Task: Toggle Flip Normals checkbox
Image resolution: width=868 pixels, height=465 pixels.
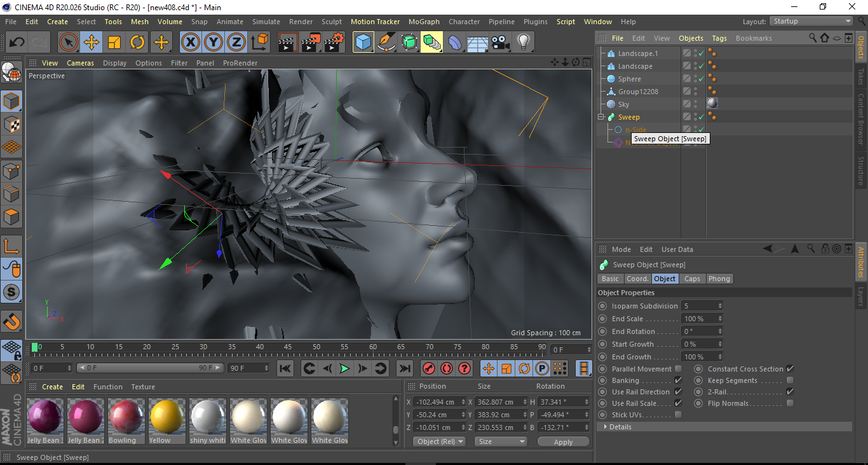Action: 790,403
